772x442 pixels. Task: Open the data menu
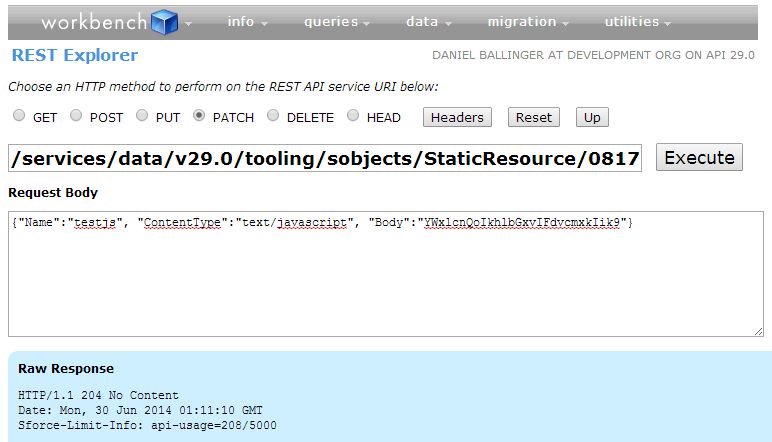point(428,22)
